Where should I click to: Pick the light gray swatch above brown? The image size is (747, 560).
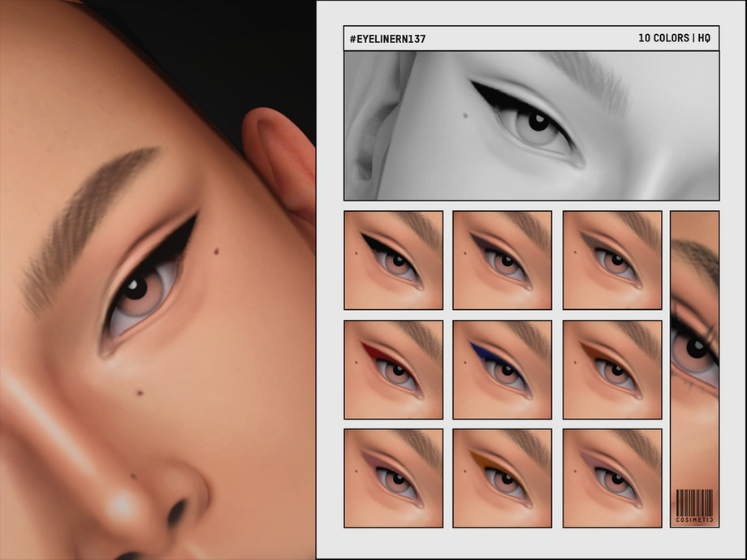[611, 260]
